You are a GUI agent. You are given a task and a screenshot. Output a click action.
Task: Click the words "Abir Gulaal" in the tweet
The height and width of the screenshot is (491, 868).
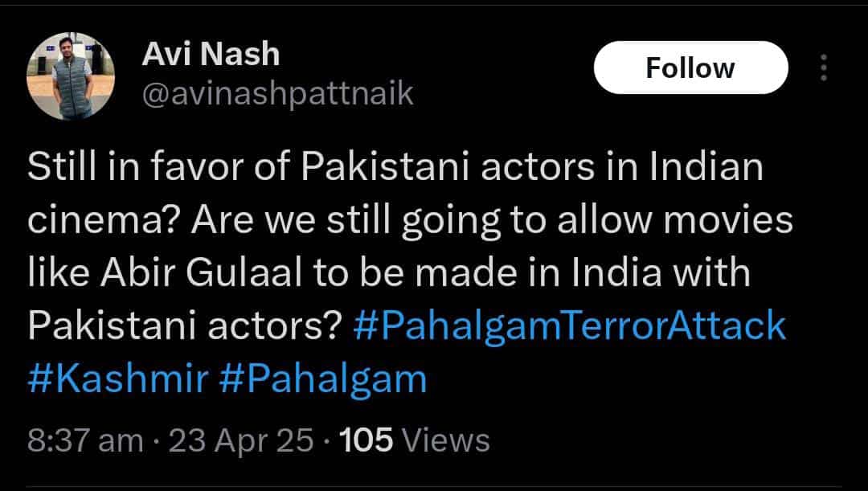coord(202,273)
